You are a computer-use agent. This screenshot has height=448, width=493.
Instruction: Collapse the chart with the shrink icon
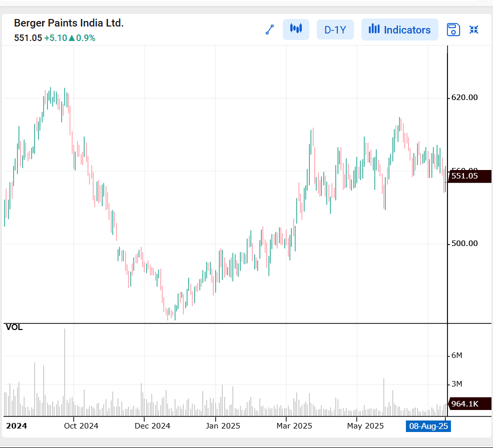tap(474, 29)
